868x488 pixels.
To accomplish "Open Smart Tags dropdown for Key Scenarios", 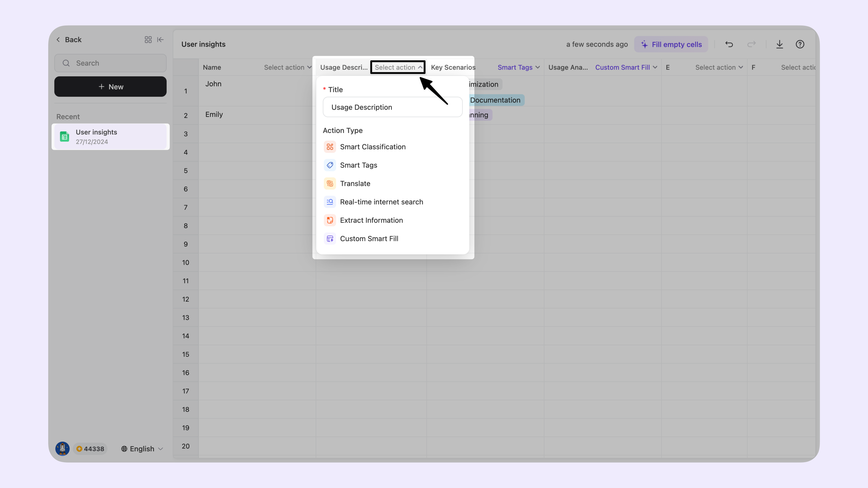I will pos(518,67).
